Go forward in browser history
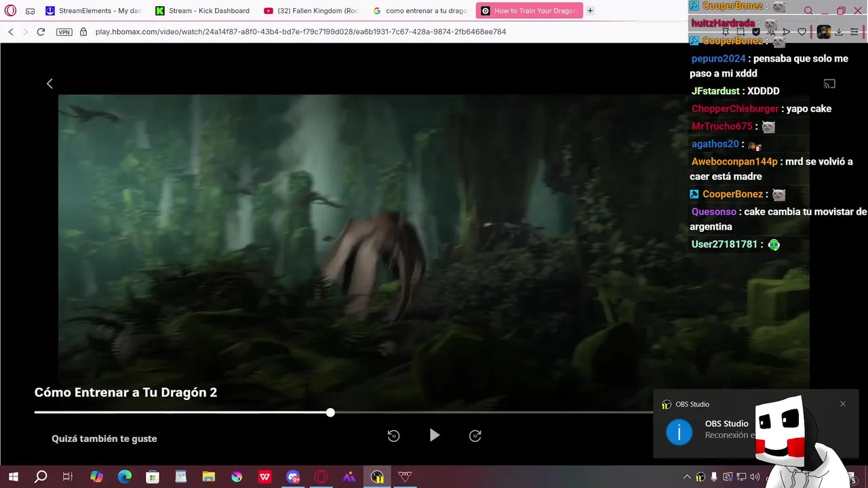This screenshot has height=488, width=868. 26,32
